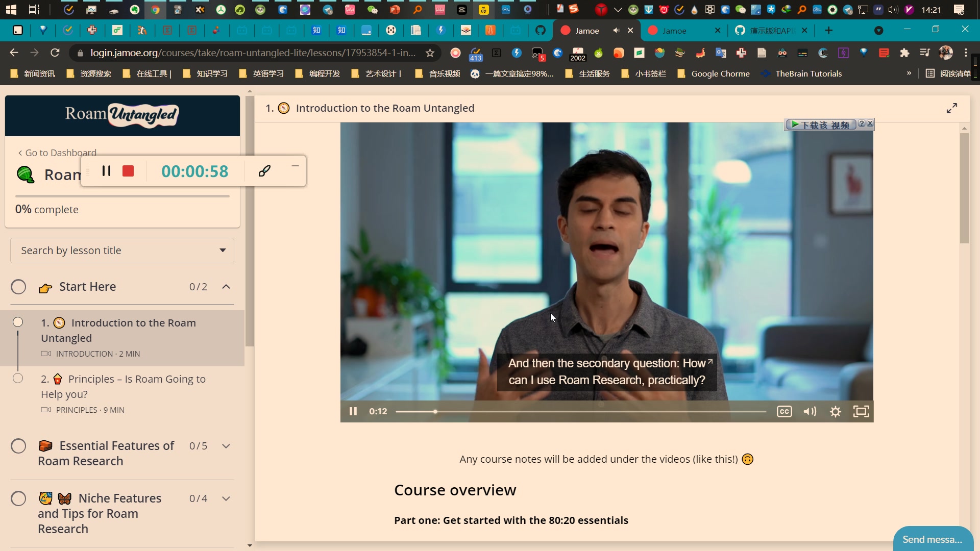Expand Essential Features of Roam Research section
This screenshot has height=551, width=980.
click(x=226, y=446)
